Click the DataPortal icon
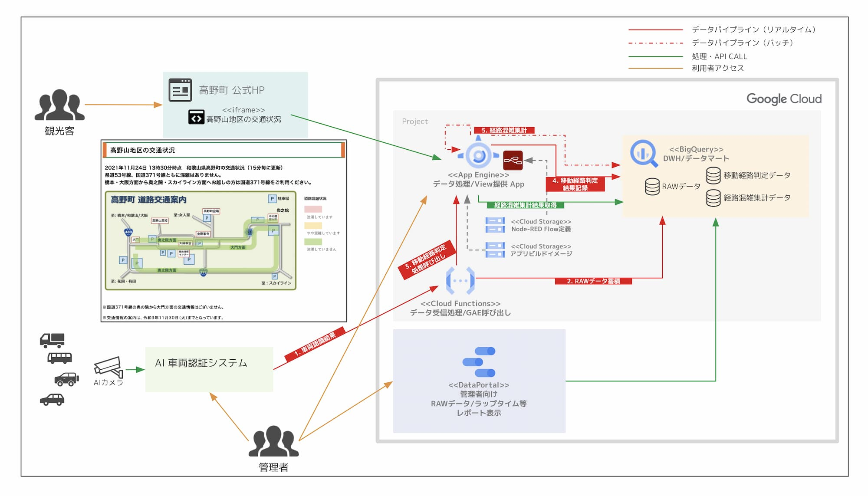868x496 pixels. point(479,362)
